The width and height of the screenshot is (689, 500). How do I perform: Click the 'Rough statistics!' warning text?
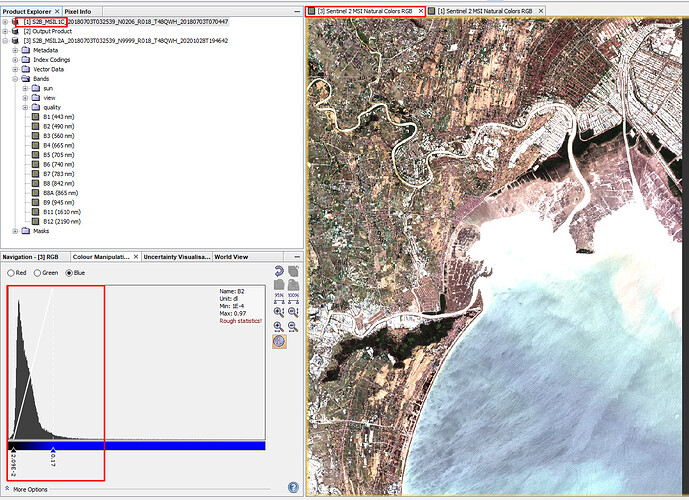tap(241, 321)
